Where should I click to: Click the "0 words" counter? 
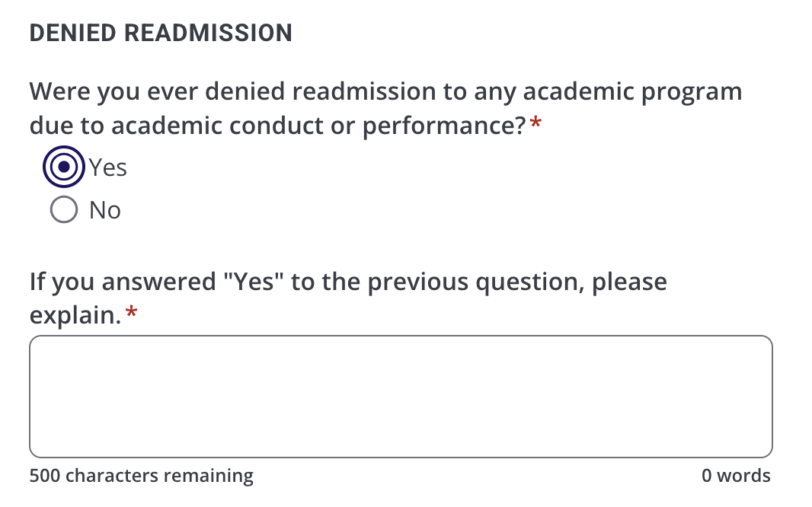(x=736, y=477)
